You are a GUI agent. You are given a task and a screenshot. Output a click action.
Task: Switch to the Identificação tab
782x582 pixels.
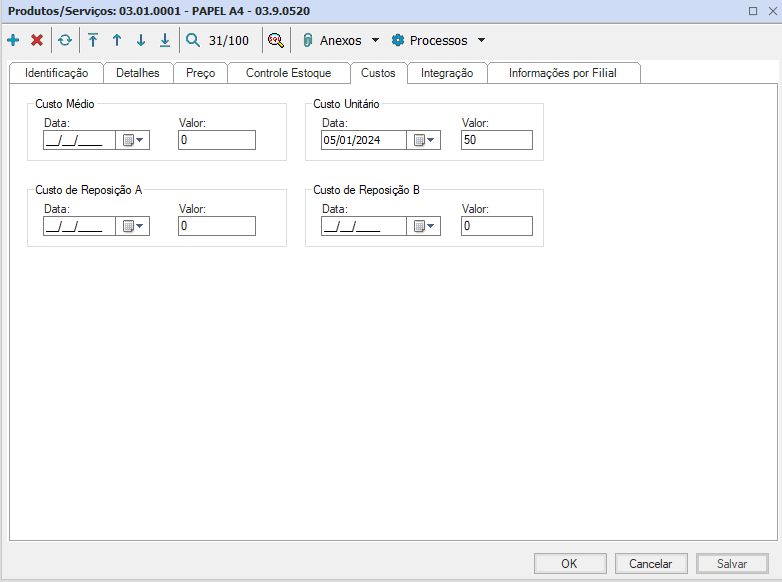pos(56,73)
